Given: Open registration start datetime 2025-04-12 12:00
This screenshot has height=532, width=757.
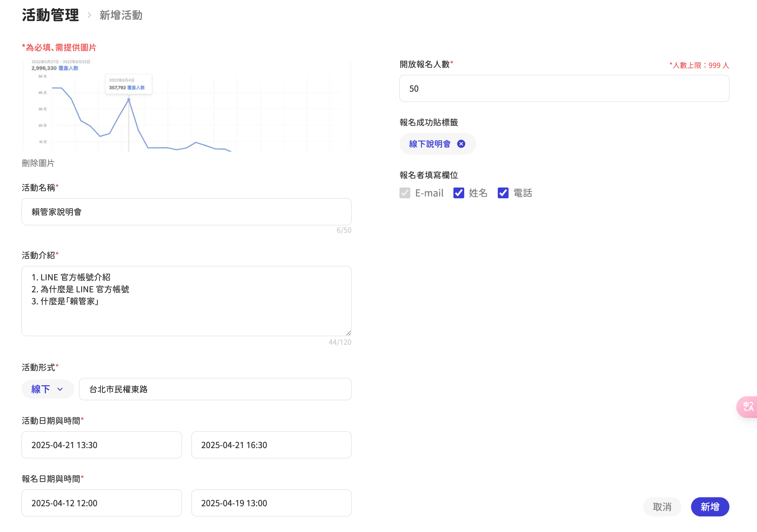Looking at the screenshot, I should click(102, 503).
